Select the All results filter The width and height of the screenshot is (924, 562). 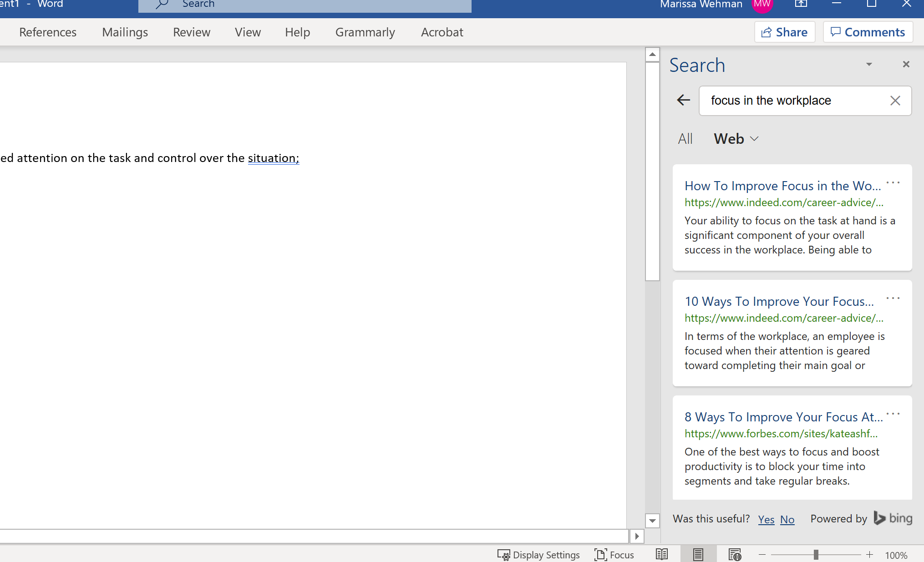click(x=685, y=139)
